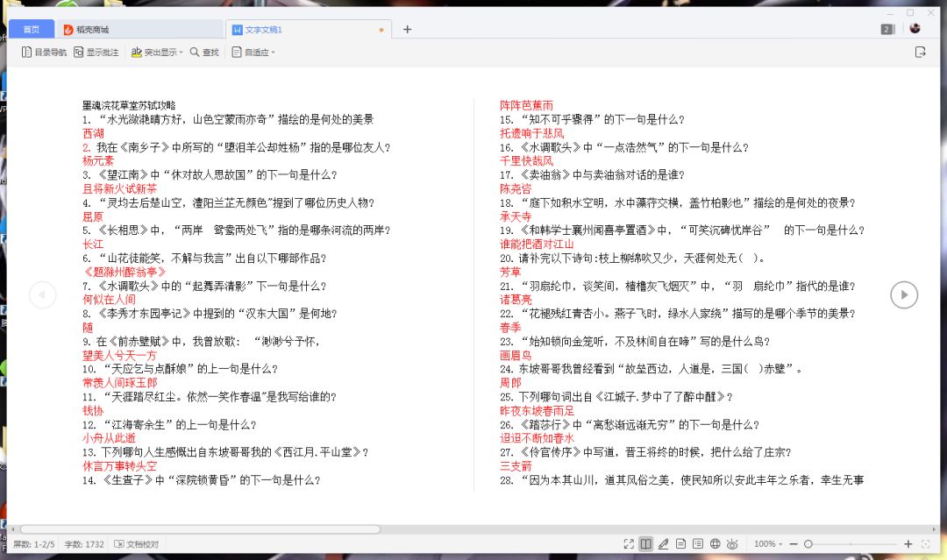Go to next page with right arrow

[x=904, y=295]
